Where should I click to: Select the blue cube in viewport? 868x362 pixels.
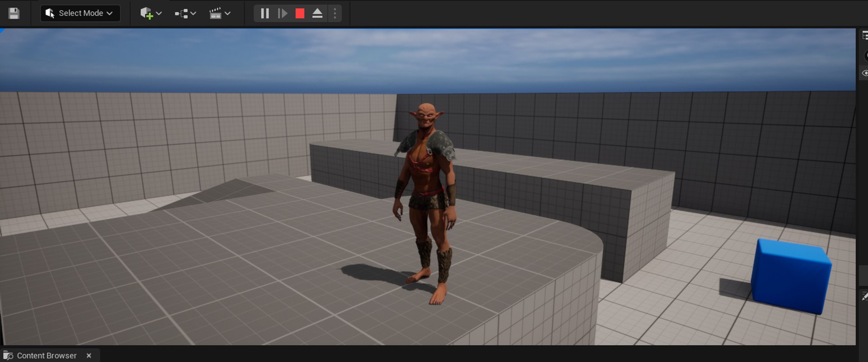click(791, 276)
